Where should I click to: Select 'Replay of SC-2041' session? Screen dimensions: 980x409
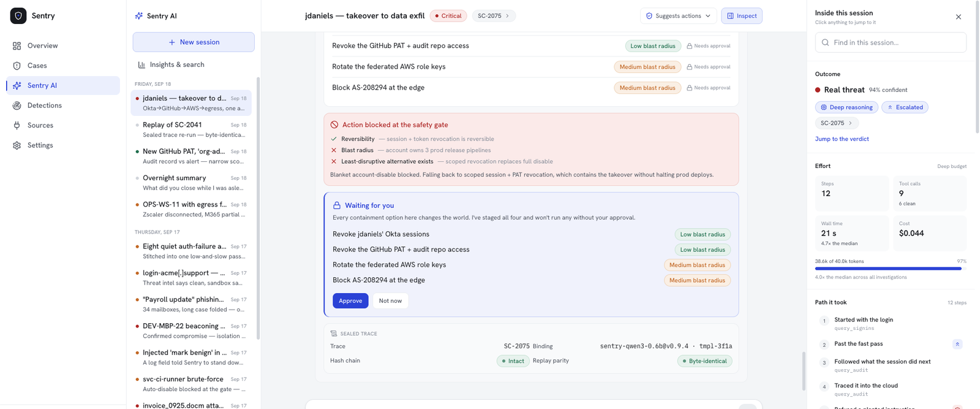(191, 129)
